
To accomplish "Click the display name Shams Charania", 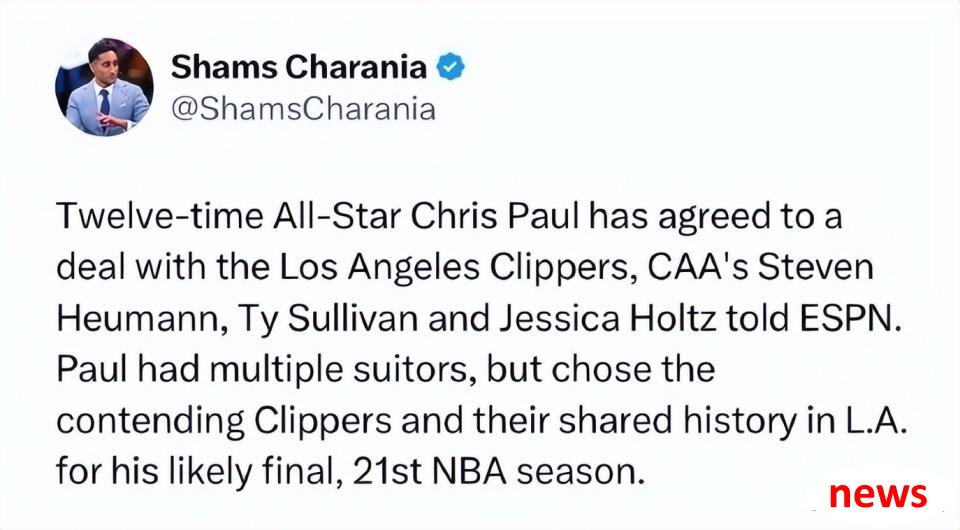I will 299,67.
